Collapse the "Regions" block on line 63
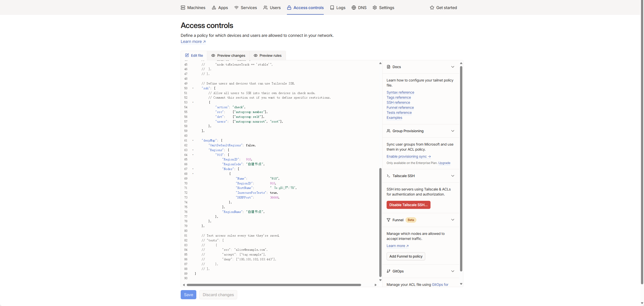Image resolution: width=644 pixels, height=306 pixels. point(193,150)
